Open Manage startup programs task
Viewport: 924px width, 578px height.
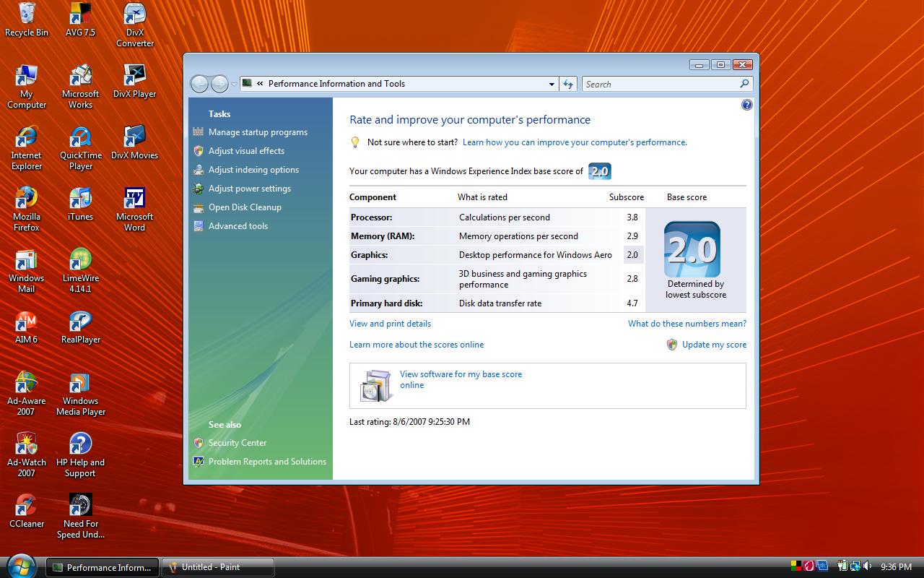(258, 132)
